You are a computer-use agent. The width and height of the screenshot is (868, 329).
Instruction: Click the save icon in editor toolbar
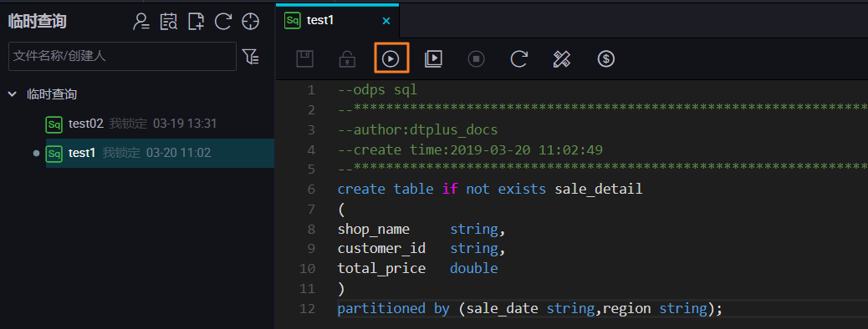305,58
